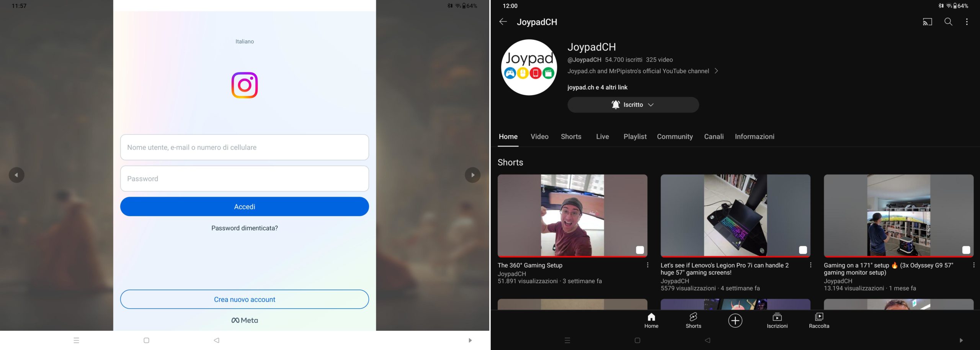Click Let's see if Lenovo's Legion title
980x350 pixels.
tap(724, 269)
